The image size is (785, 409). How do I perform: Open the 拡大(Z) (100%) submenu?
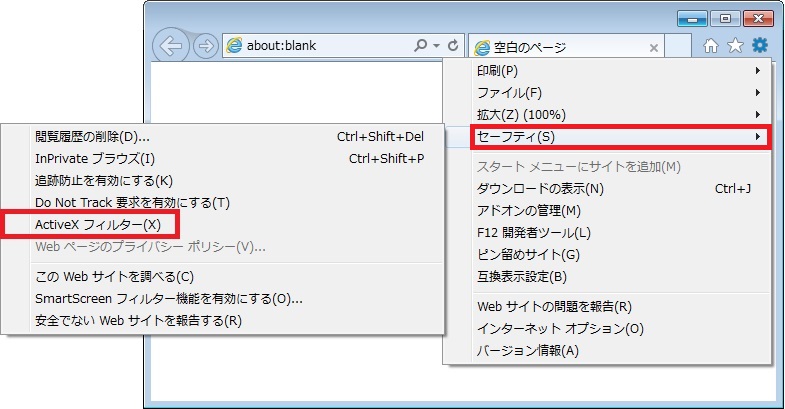point(607,115)
